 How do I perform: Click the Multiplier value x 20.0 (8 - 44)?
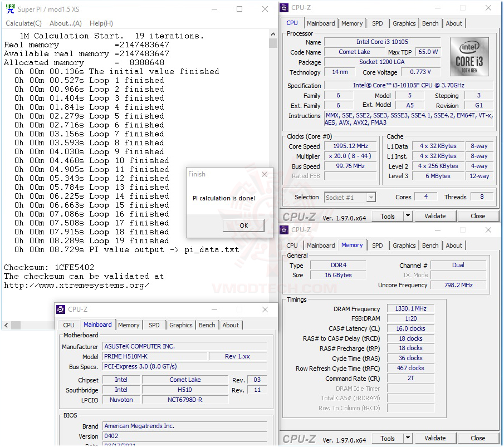tap(350, 156)
